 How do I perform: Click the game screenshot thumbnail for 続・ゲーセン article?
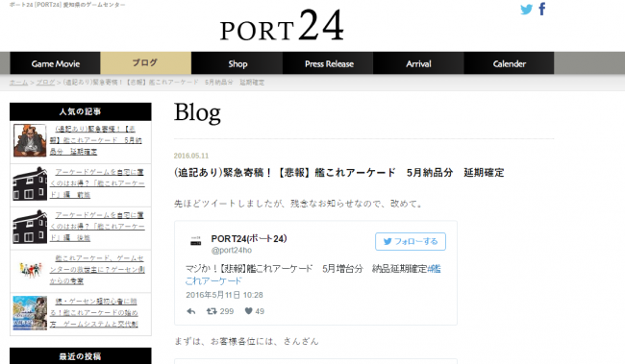tap(30, 313)
